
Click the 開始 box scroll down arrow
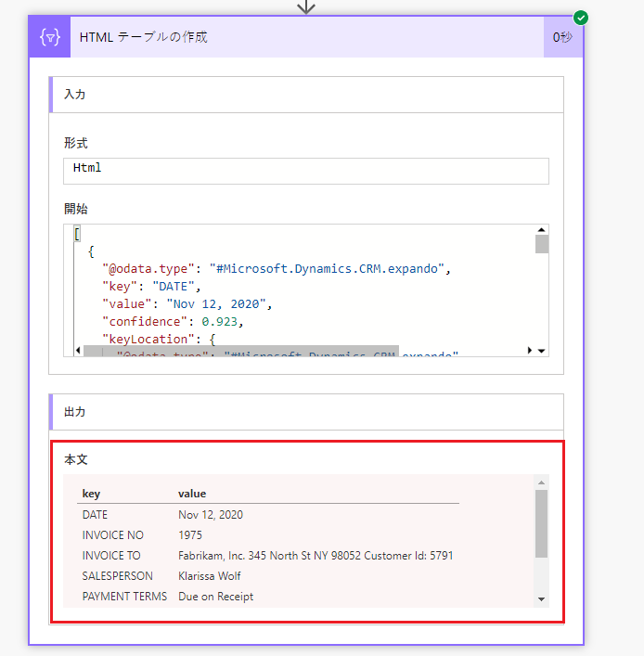coord(542,351)
